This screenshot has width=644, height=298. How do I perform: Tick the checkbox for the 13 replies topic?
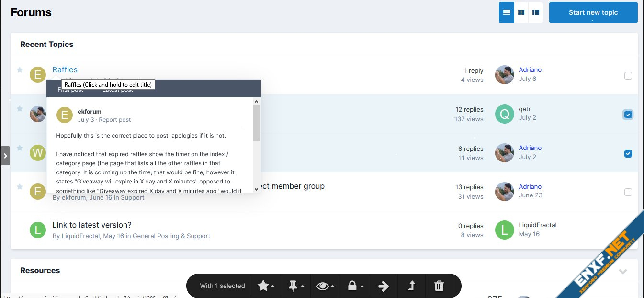point(628,192)
